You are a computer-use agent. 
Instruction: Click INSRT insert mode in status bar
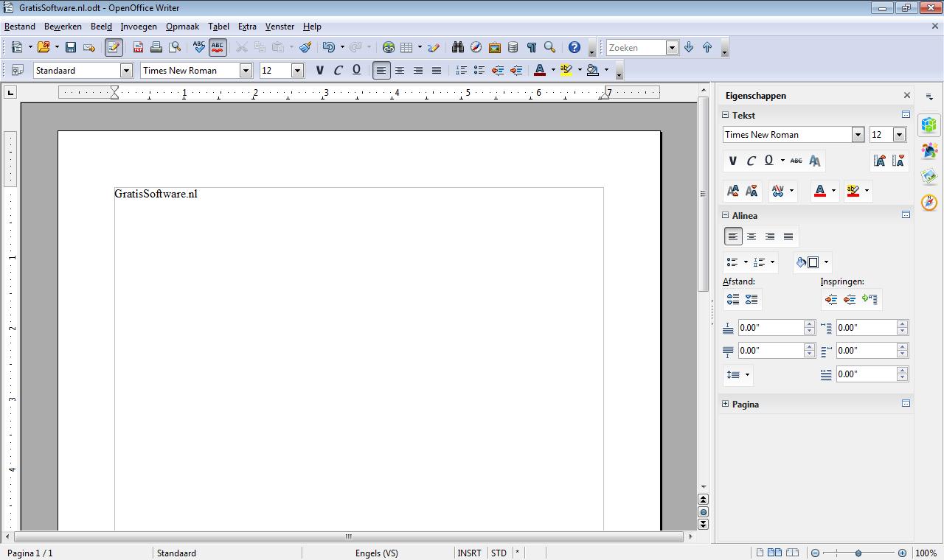[x=469, y=553]
